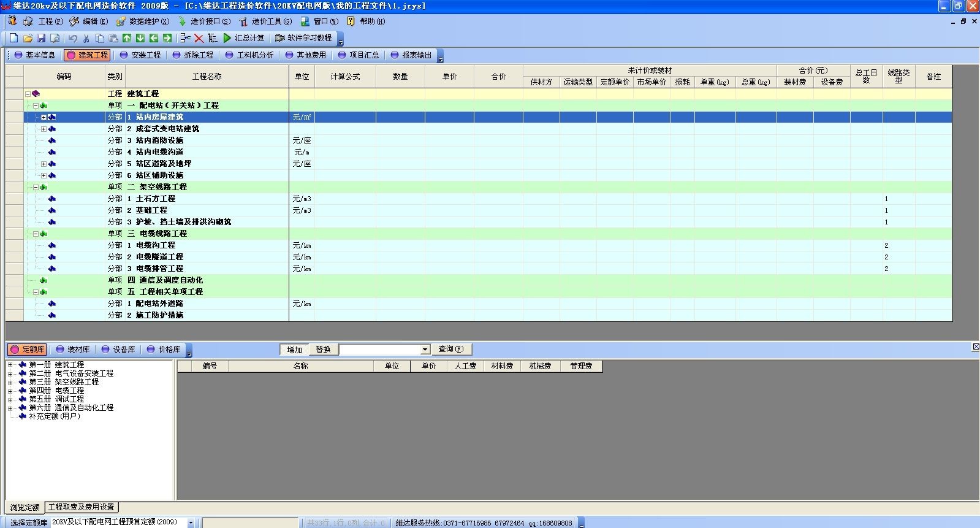Screen dimensions: 980x528
Task: Select the 浏览定额 bottom tab
Action: tap(25, 507)
